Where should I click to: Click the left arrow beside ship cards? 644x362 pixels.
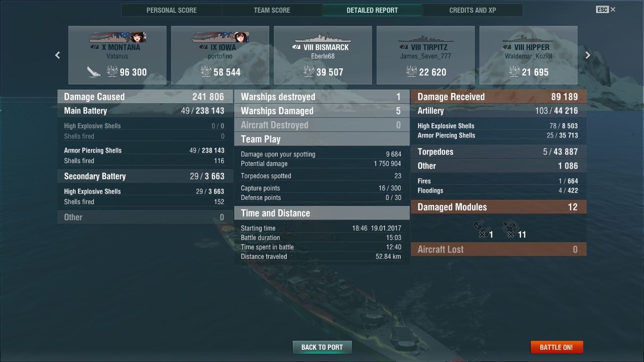point(58,55)
